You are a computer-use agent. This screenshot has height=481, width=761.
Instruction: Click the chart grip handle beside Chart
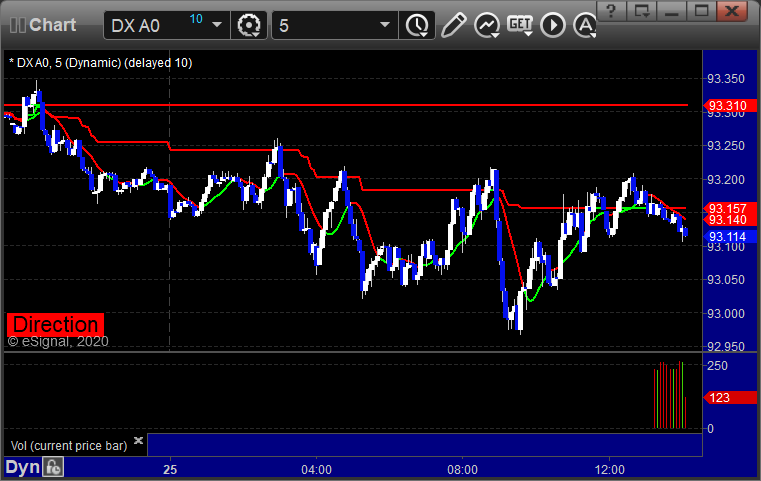click(x=17, y=25)
